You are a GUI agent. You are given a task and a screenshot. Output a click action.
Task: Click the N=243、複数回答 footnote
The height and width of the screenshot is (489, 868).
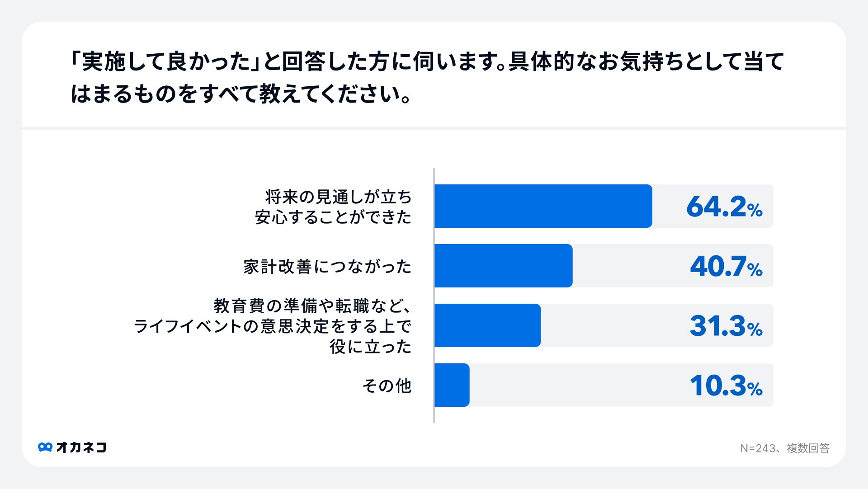tap(784, 448)
